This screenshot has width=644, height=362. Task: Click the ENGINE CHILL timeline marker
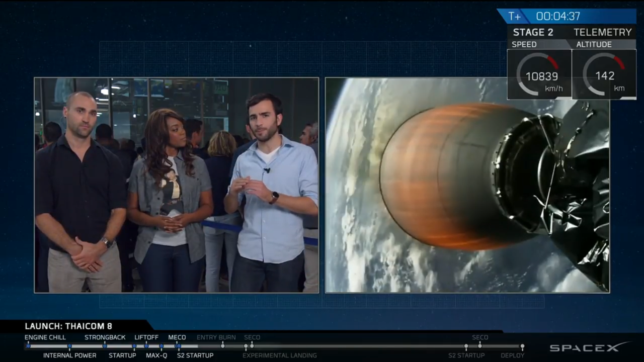click(x=28, y=346)
